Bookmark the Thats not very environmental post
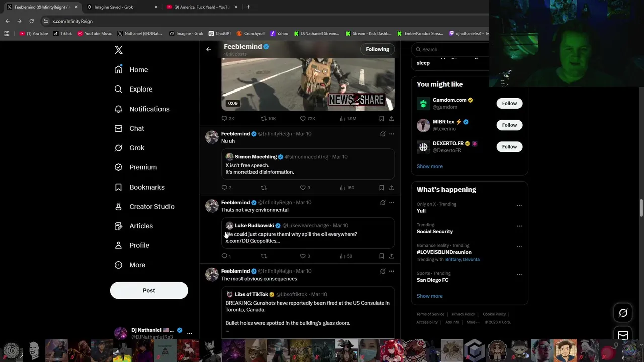Viewport: 644px width, 362px height. [382, 256]
